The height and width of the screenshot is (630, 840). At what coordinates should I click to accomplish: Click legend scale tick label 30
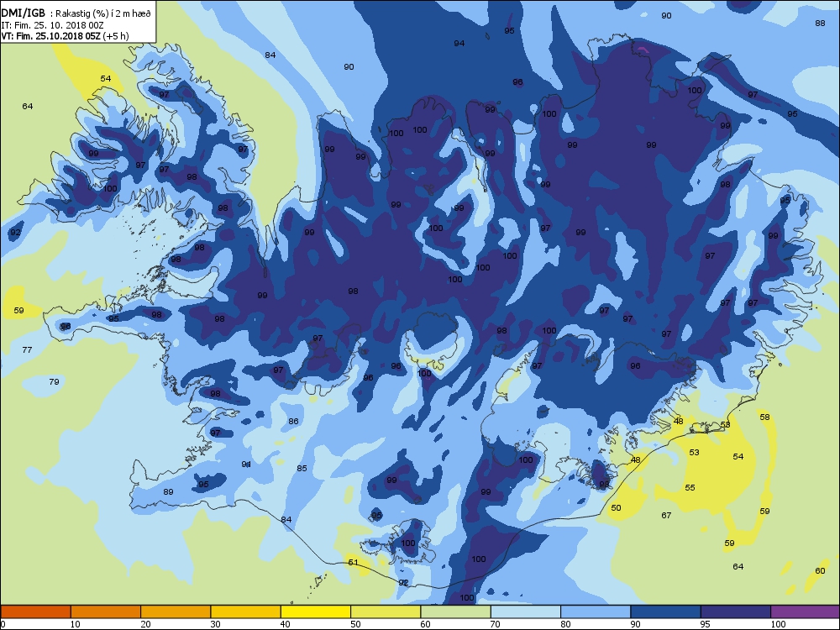(215, 624)
